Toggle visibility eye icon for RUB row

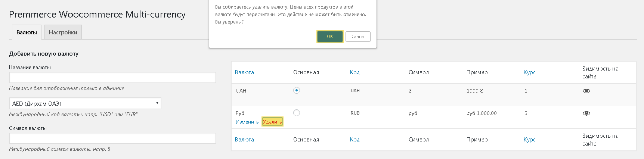click(x=586, y=113)
